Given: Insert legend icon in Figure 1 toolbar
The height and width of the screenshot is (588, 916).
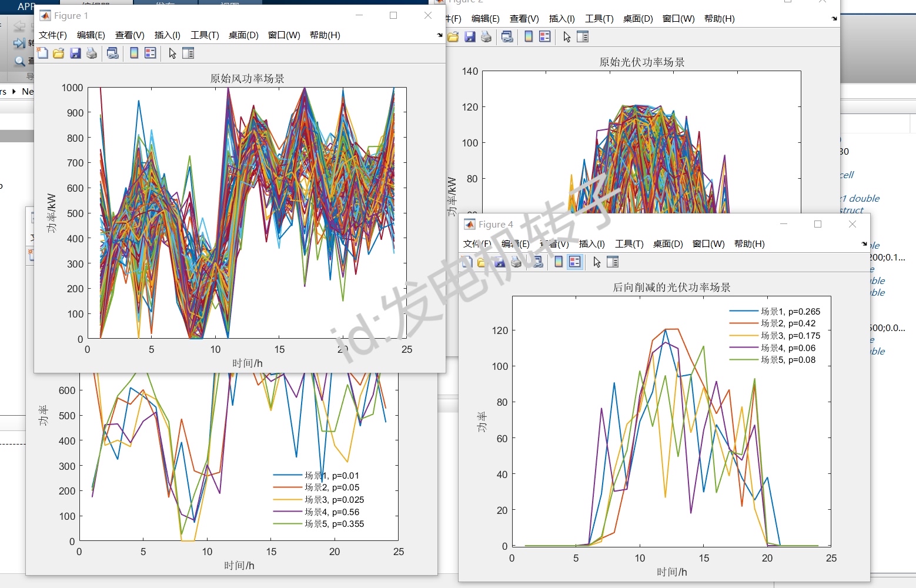Looking at the screenshot, I should pos(151,54).
